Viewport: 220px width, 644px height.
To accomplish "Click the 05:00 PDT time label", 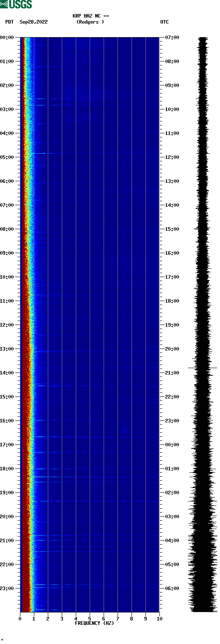I will coord(7,157).
